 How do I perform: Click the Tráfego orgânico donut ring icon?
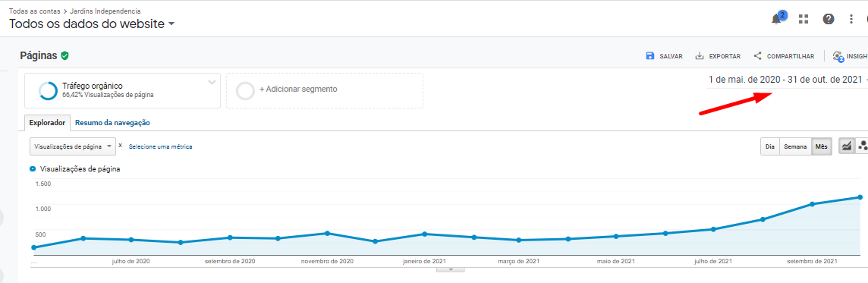click(x=48, y=91)
